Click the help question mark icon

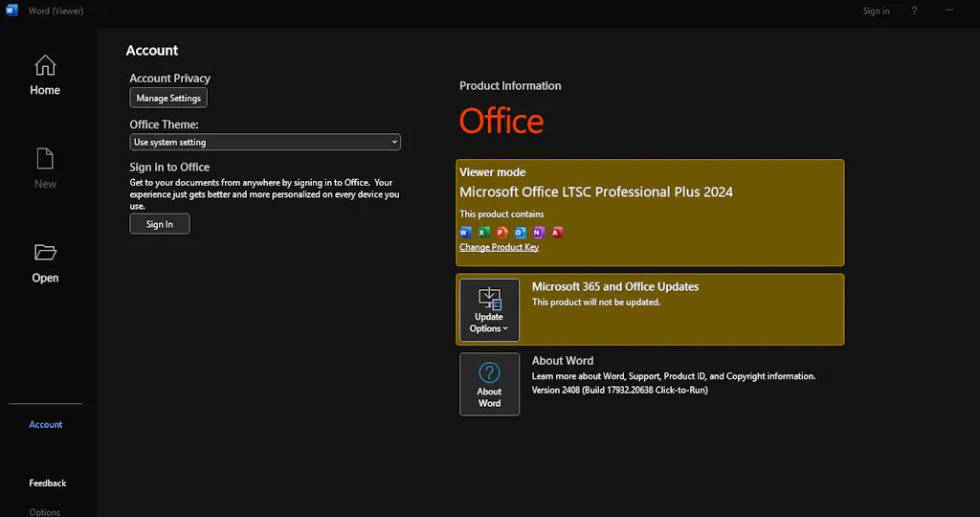click(914, 11)
